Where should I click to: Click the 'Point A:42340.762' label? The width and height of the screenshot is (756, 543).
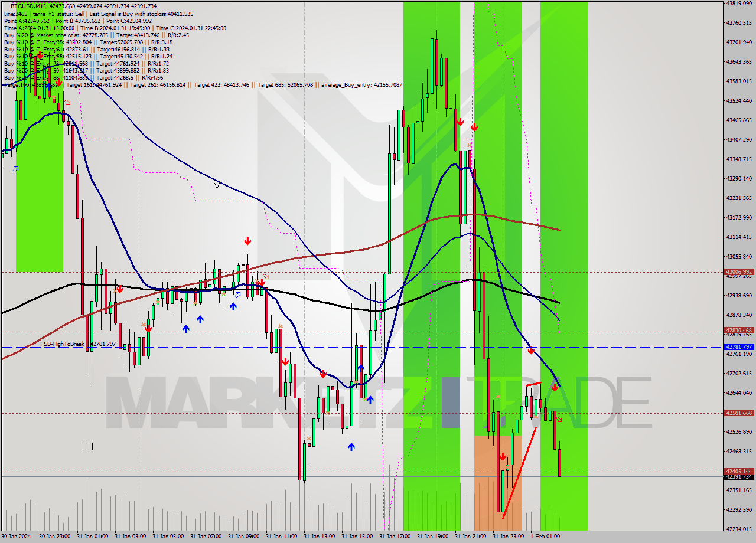point(27,21)
